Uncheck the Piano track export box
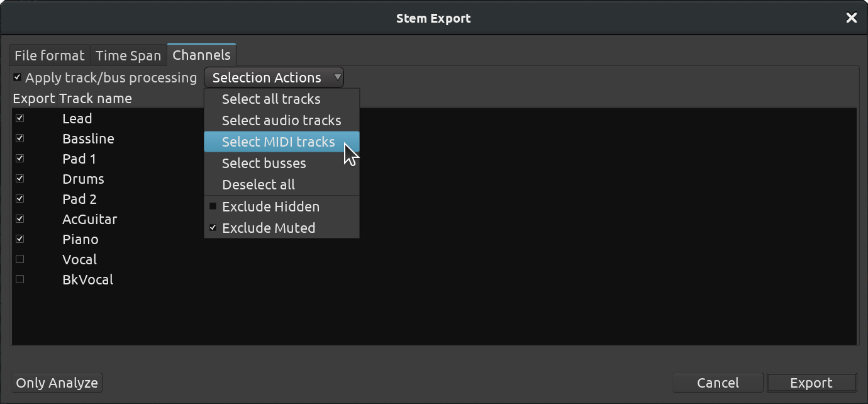Image resolution: width=868 pixels, height=404 pixels. [20, 239]
